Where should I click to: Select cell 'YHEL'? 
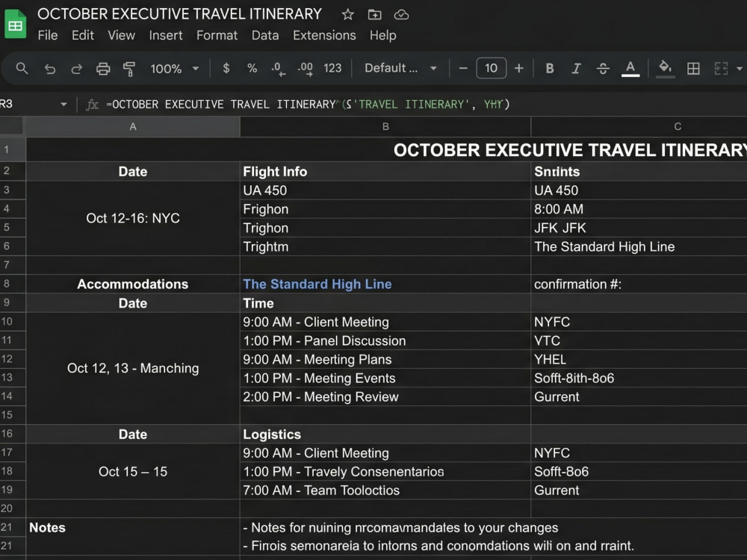coord(639,359)
